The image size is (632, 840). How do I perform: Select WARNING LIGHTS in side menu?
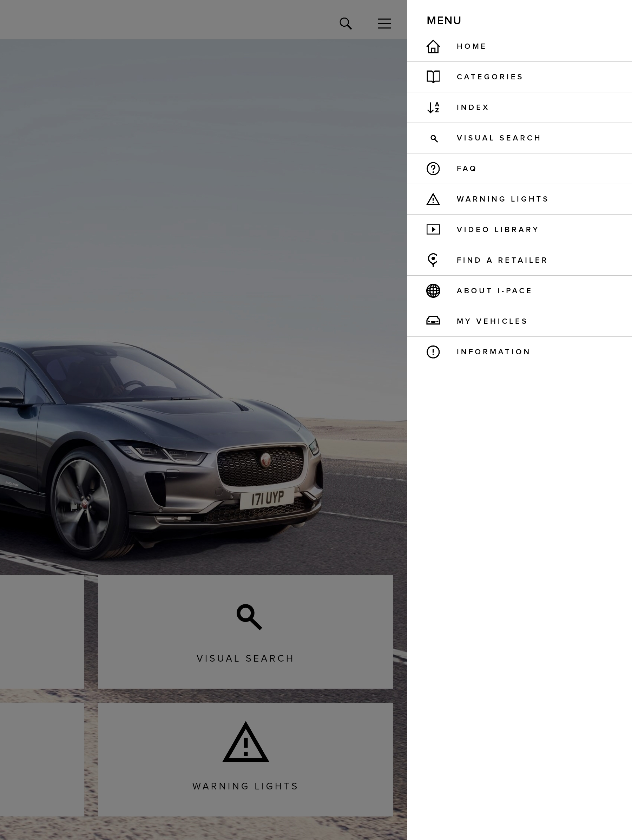519,199
